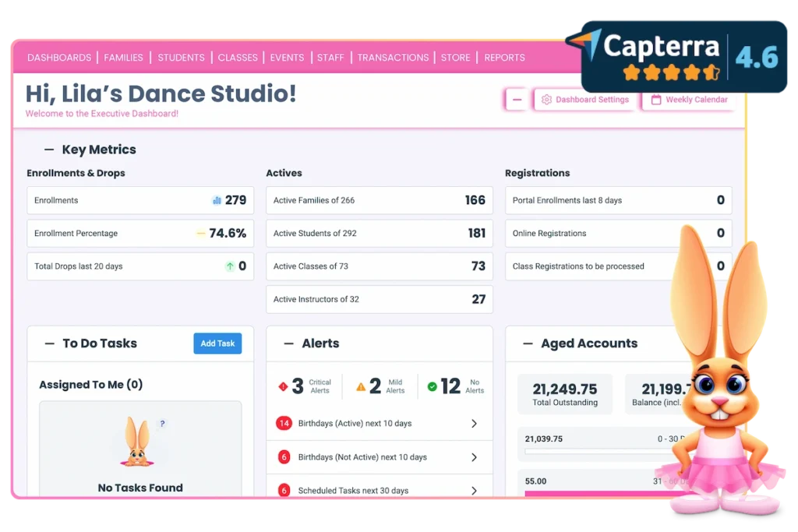Switch to the STUDENTS navigation tab
798x532 pixels.
pyautogui.click(x=181, y=57)
